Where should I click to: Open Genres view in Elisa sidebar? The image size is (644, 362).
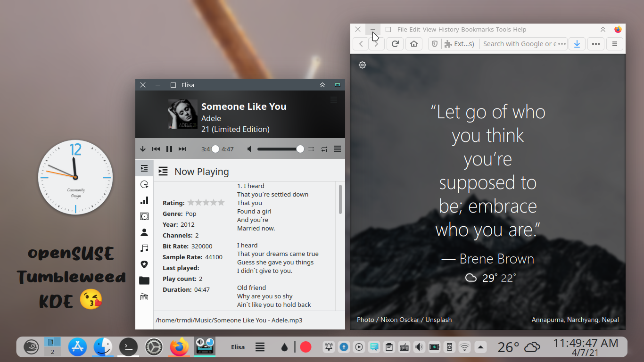144,264
